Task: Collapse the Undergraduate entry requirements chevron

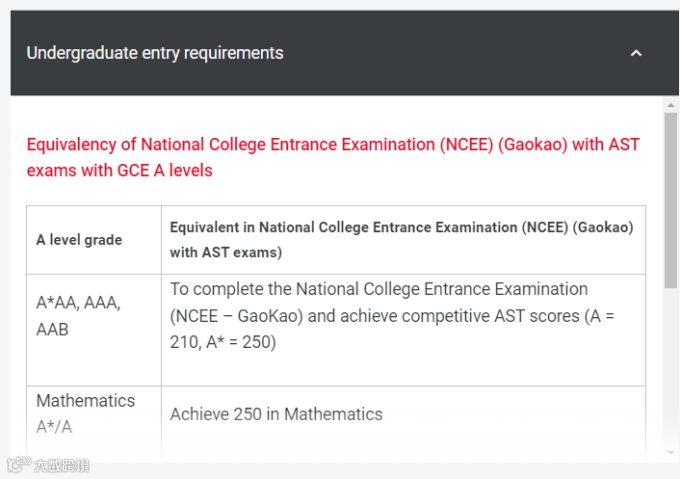Action: click(x=636, y=53)
